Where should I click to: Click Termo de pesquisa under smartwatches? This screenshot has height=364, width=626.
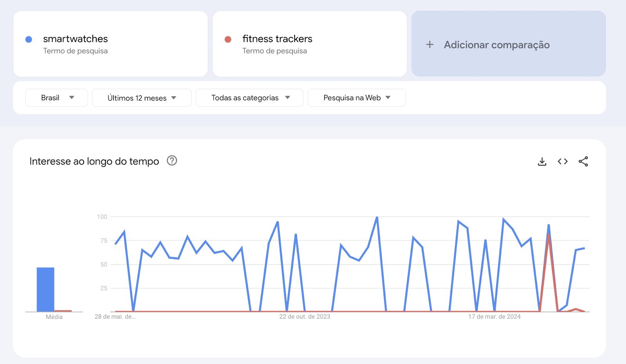pos(76,51)
